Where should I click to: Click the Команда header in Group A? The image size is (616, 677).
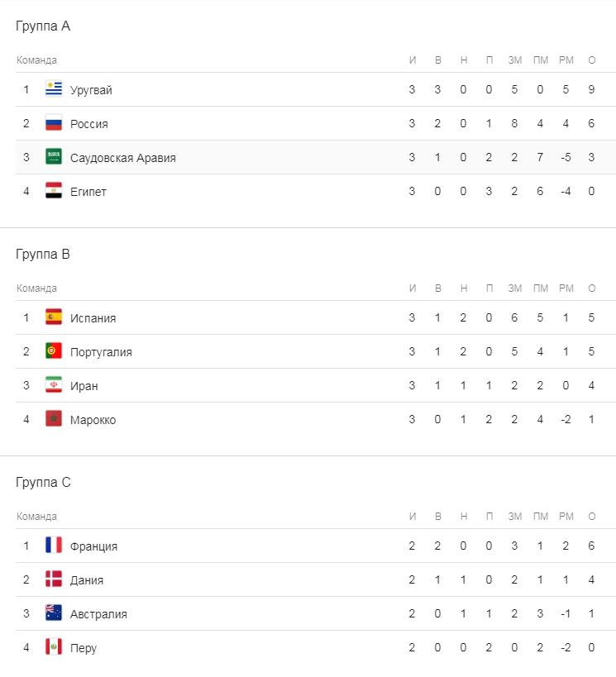point(36,60)
